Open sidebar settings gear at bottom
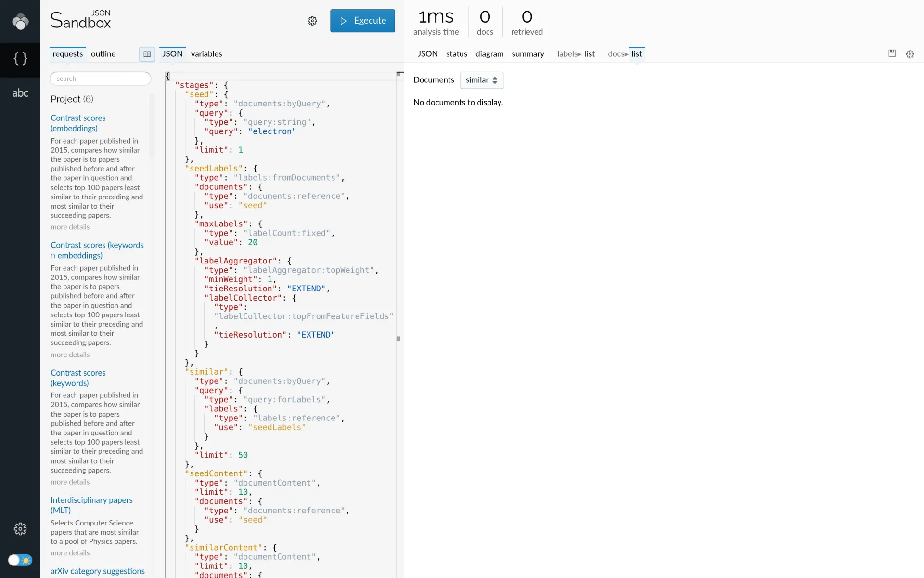Image resolution: width=924 pixels, height=578 pixels. (x=20, y=529)
